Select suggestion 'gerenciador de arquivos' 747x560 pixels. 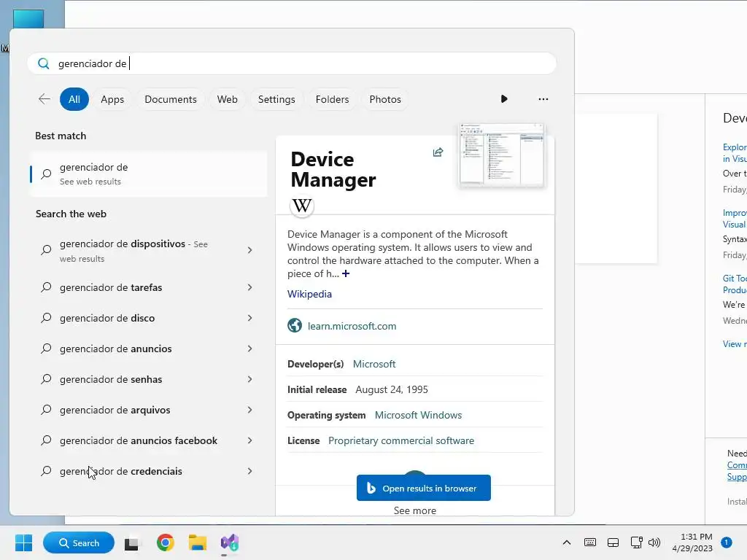pyautogui.click(x=148, y=410)
